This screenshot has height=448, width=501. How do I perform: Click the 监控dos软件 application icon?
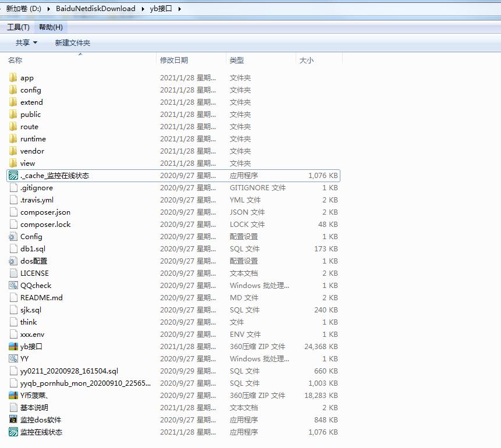pyautogui.click(x=13, y=420)
